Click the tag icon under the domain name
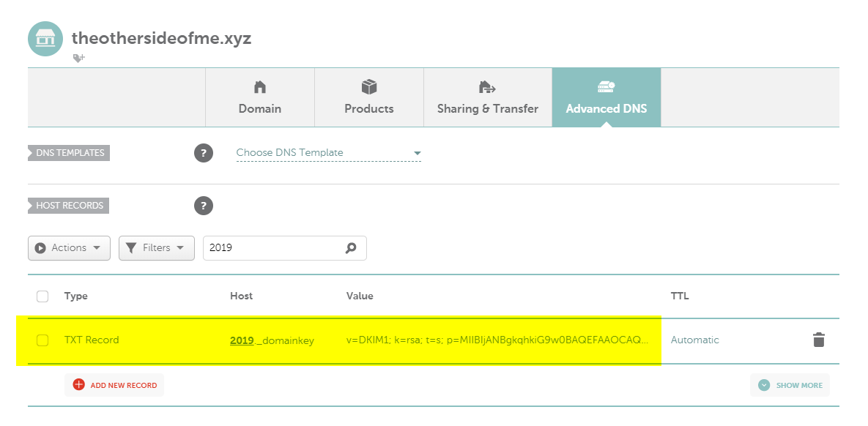The height and width of the screenshot is (426, 868). 78,58
